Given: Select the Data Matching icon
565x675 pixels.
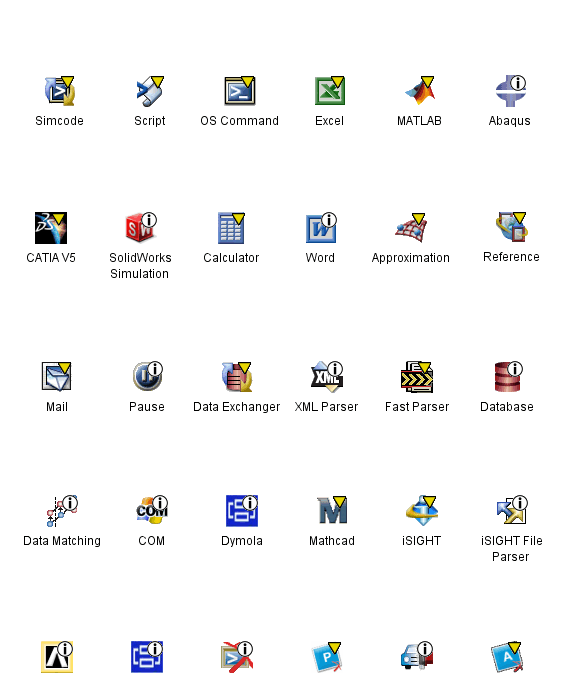Looking at the screenshot, I should (x=62, y=511).
